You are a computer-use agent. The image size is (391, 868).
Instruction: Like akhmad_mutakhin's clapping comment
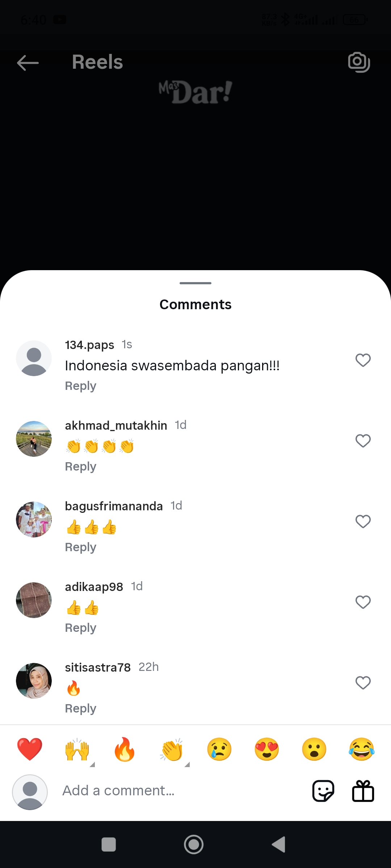[363, 441]
